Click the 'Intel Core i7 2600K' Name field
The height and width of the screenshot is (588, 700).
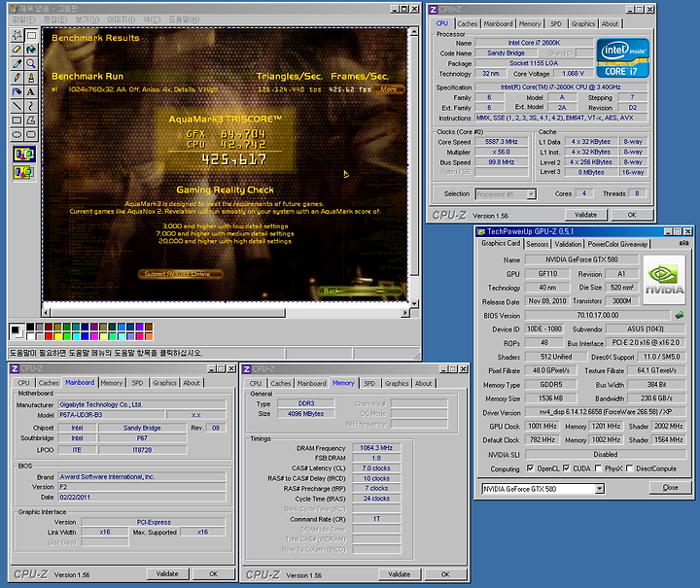tap(534, 43)
